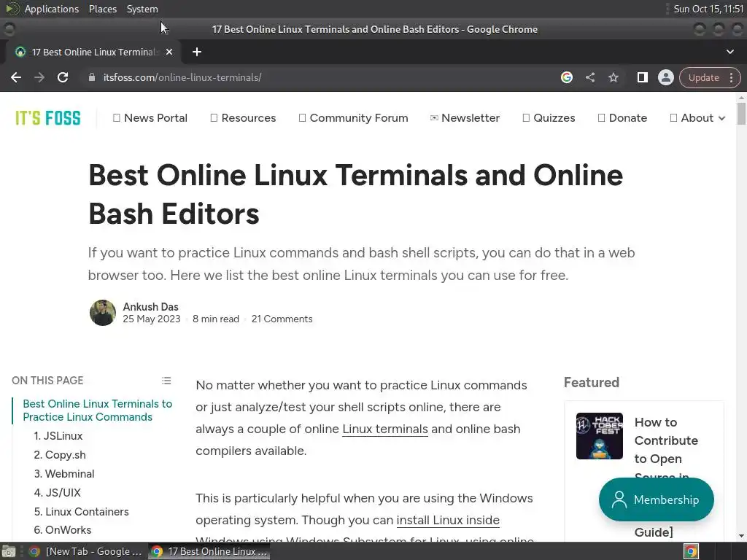747x560 pixels.
Task: Jump to 5. Linux Containers section
Action: (81, 511)
